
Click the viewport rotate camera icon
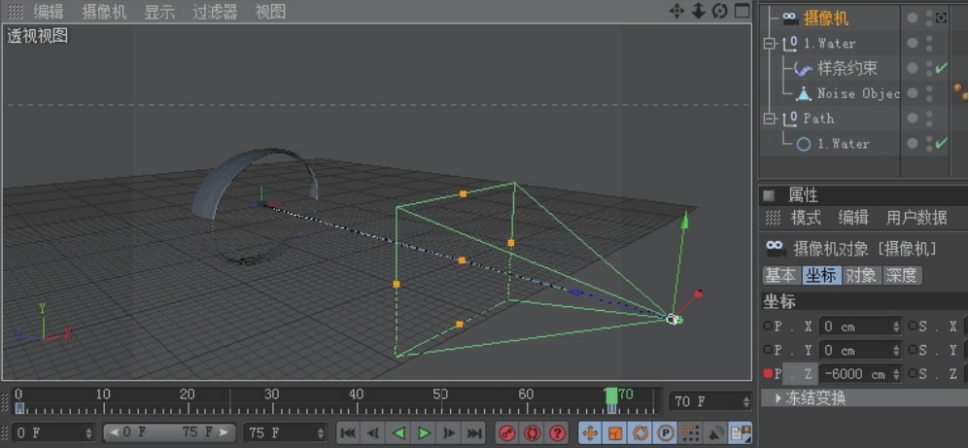tap(719, 11)
